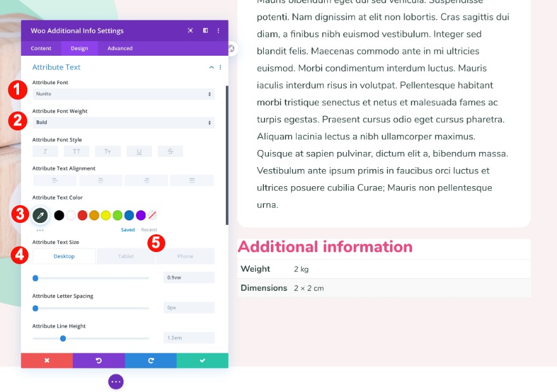Select the black color swatch
Viewport: 557px width, 392px height.
(59, 215)
